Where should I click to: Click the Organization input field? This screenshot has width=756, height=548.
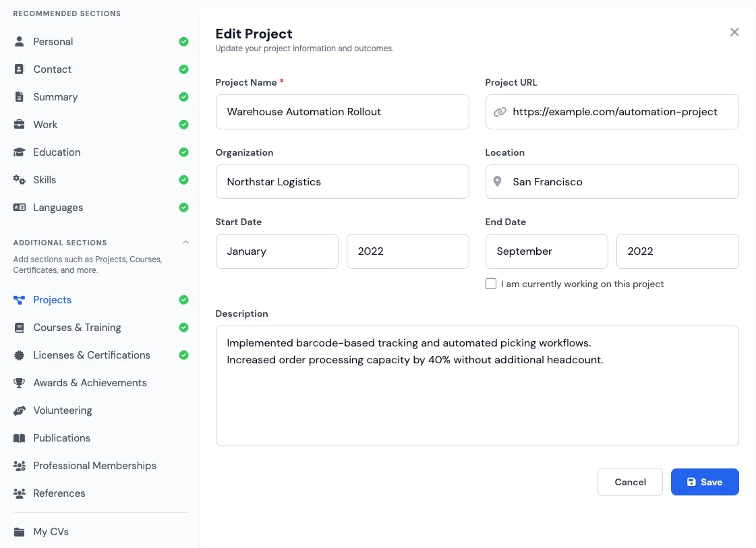pyautogui.click(x=343, y=182)
